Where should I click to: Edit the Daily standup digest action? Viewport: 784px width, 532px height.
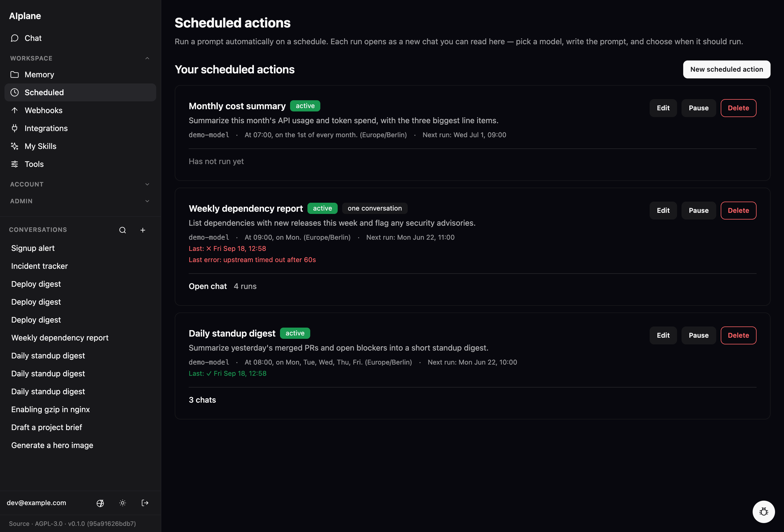click(663, 335)
